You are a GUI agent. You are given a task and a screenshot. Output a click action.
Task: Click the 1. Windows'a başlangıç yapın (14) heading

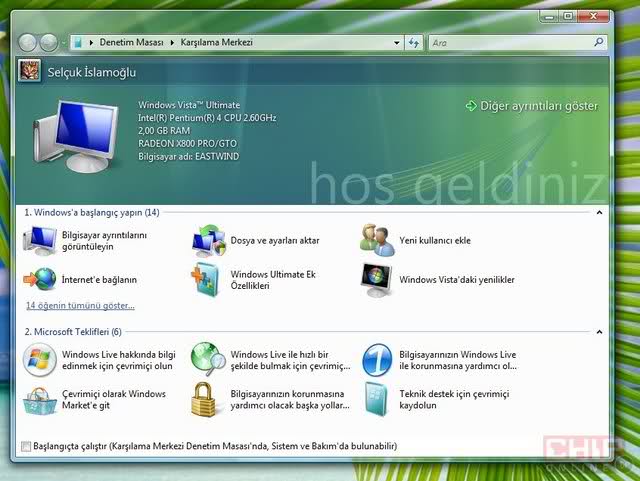pos(92,212)
